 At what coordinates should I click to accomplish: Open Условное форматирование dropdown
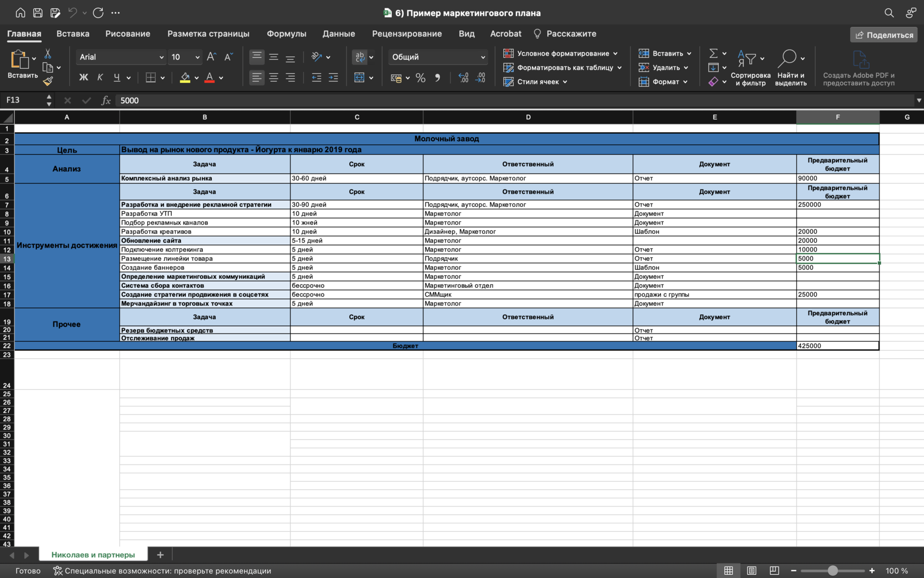click(x=561, y=53)
